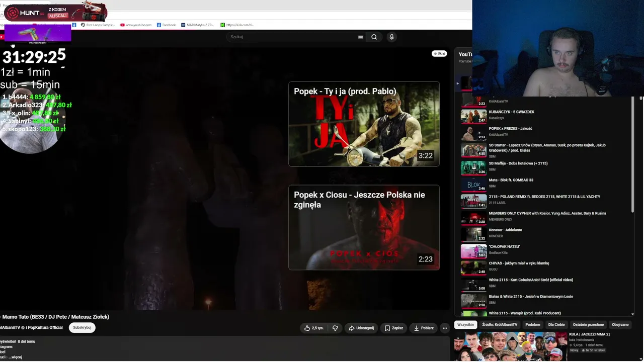Open the kick.com bookmark
644x362 pixels.
(x=237, y=25)
